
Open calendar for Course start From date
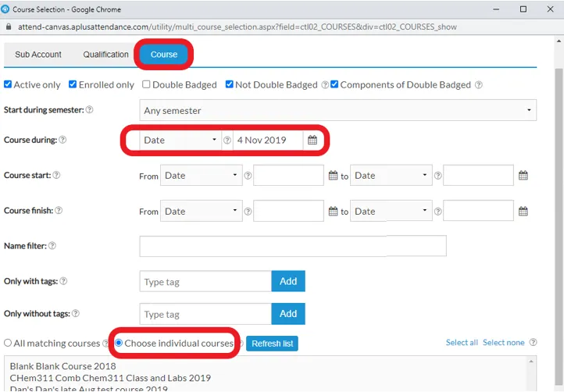click(333, 176)
